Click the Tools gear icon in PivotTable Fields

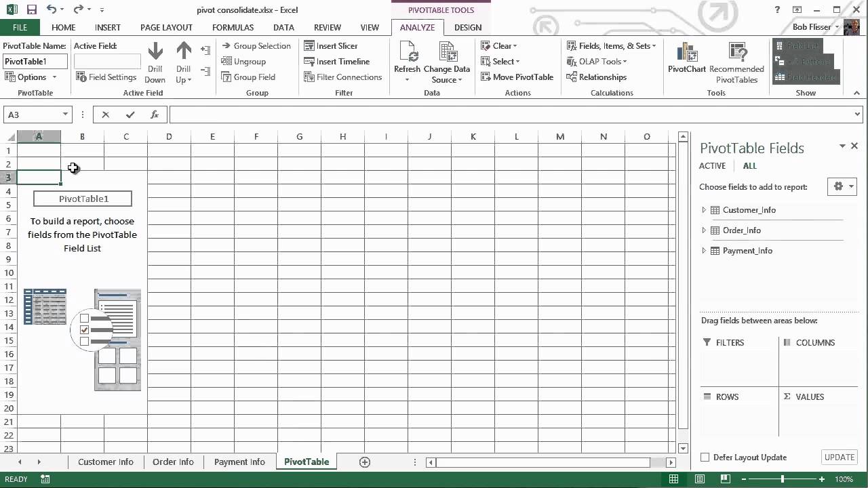point(842,186)
